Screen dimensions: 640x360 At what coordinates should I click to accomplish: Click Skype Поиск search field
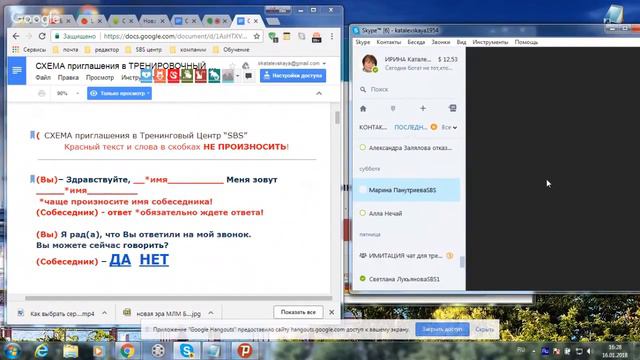408,89
